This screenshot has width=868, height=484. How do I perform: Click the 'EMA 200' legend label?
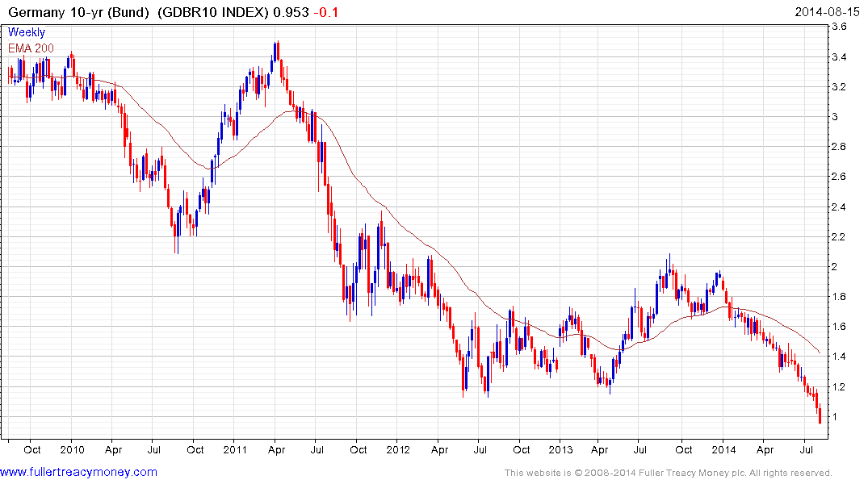[31, 48]
